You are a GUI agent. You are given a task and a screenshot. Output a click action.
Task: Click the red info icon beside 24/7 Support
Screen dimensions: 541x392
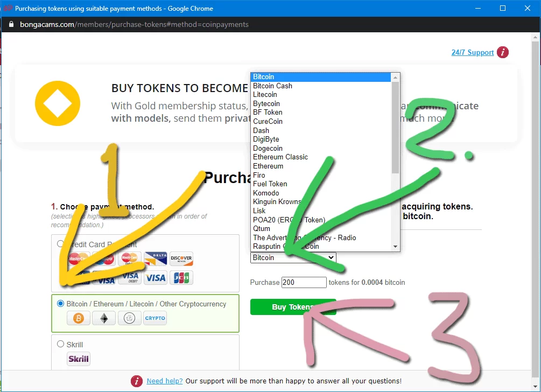(x=503, y=52)
